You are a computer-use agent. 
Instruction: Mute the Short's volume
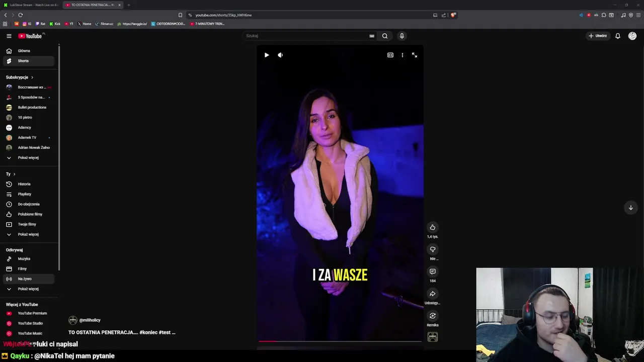coord(280,55)
